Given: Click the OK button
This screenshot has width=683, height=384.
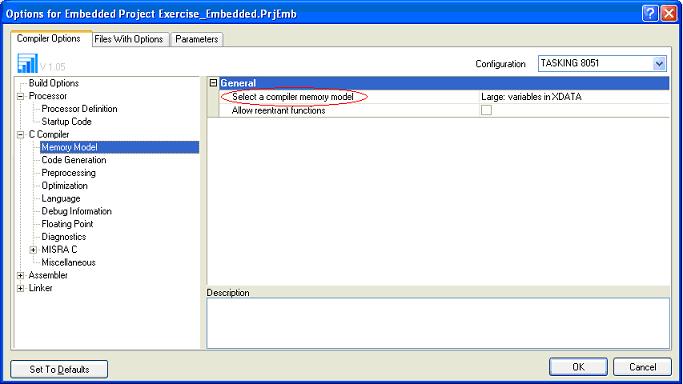Looking at the screenshot, I should 578,367.
